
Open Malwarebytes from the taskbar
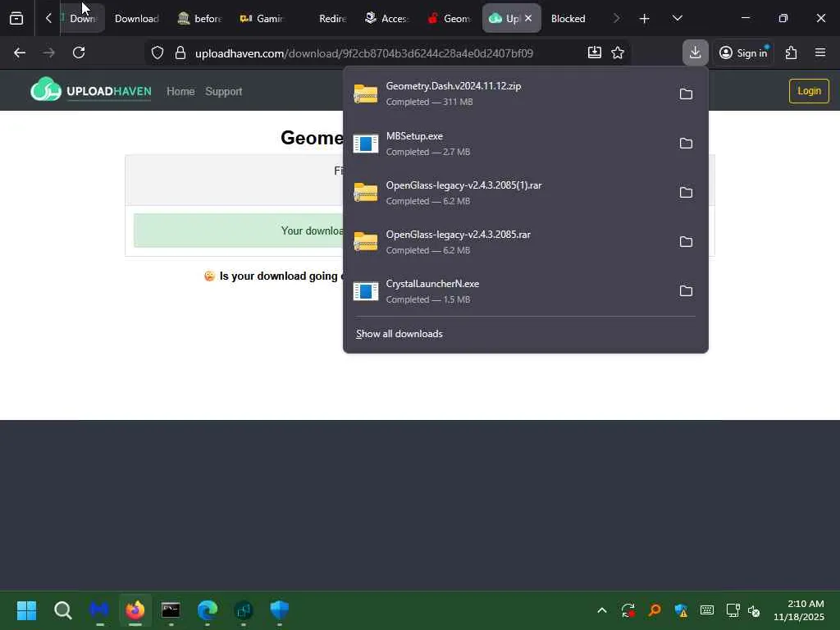click(99, 610)
